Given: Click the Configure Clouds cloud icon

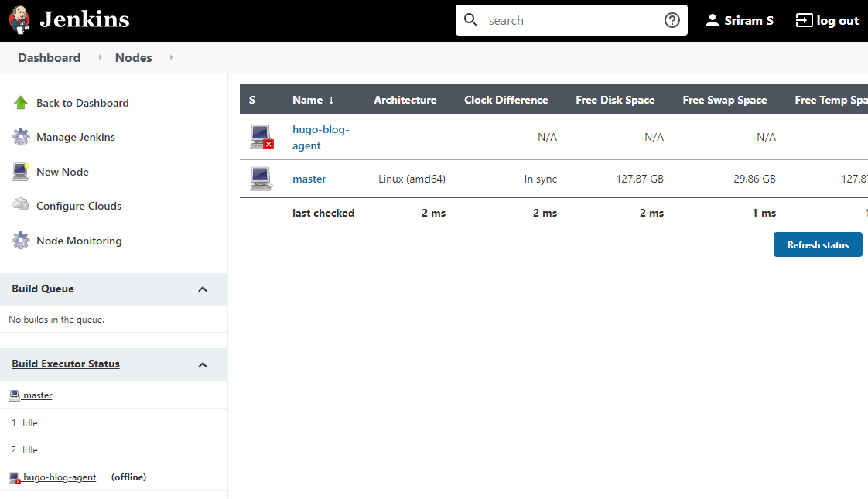Looking at the screenshot, I should [x=20, y=204].
